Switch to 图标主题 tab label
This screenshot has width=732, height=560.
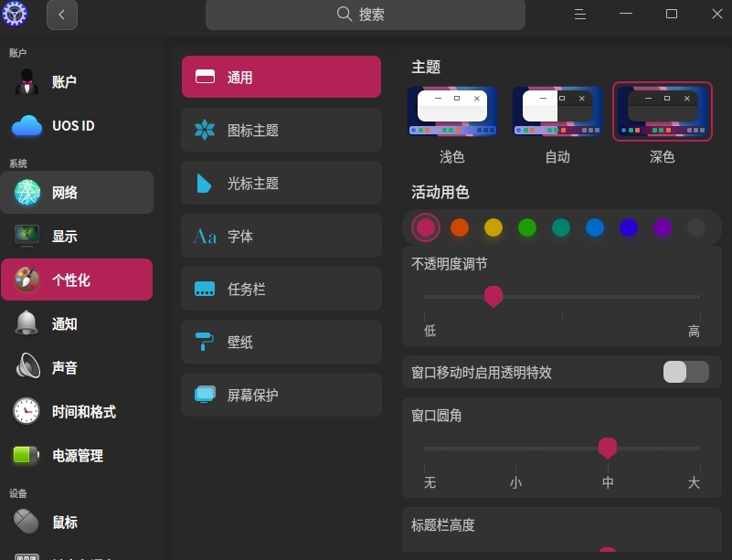coord(253,131)
